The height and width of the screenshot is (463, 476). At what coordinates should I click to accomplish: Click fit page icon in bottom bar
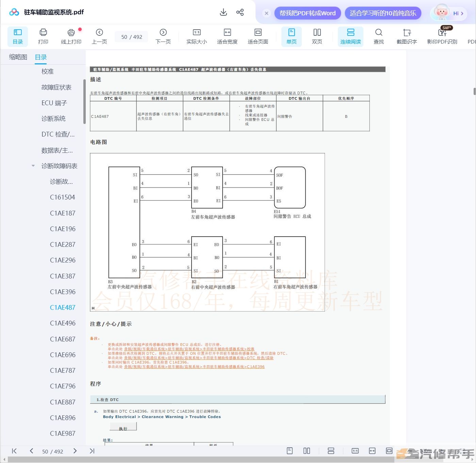389,451
